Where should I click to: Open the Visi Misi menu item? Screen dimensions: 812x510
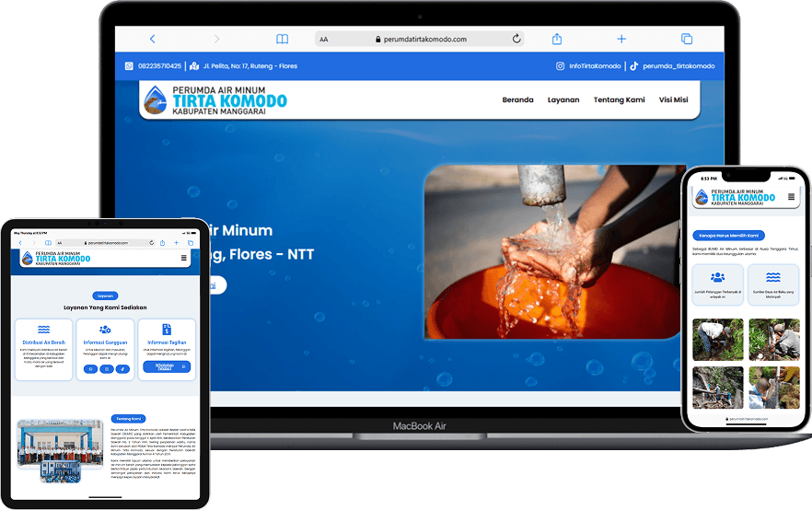pos(673,99)
